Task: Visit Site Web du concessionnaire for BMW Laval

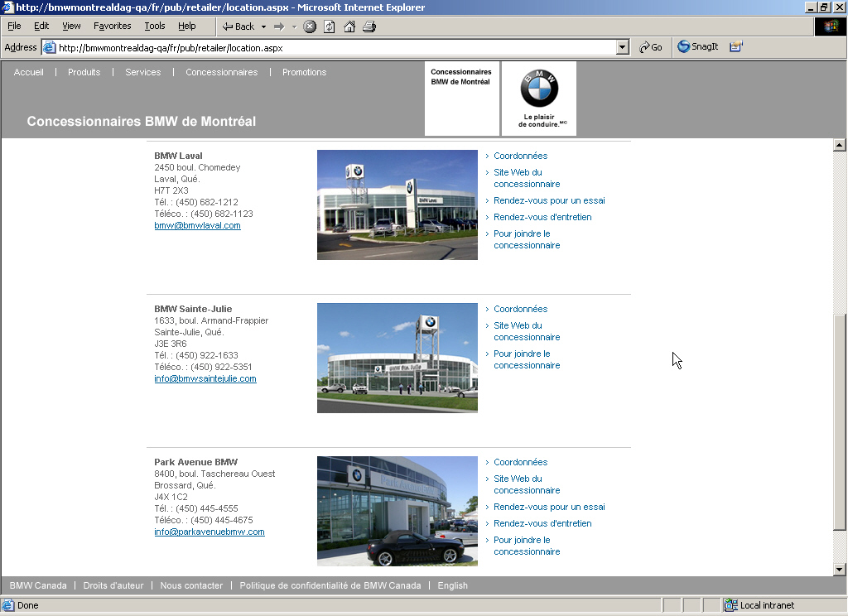Action: point(527,178)
